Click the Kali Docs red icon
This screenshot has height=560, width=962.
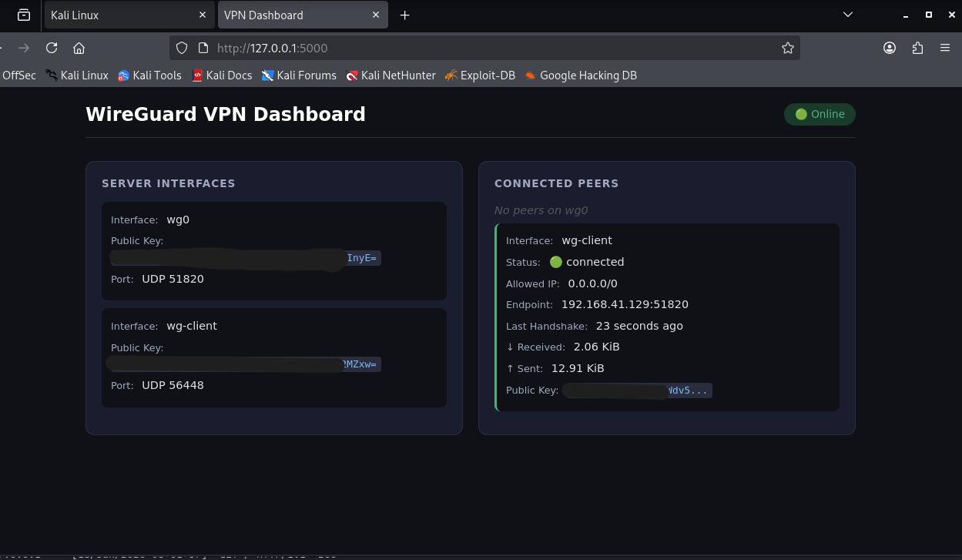click(x=198, y=75)
